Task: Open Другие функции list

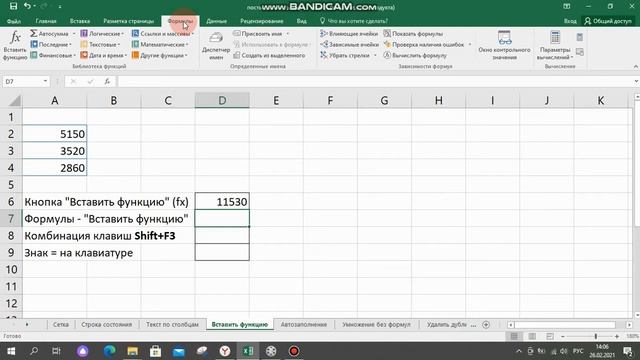Action: tap(160, 55)
